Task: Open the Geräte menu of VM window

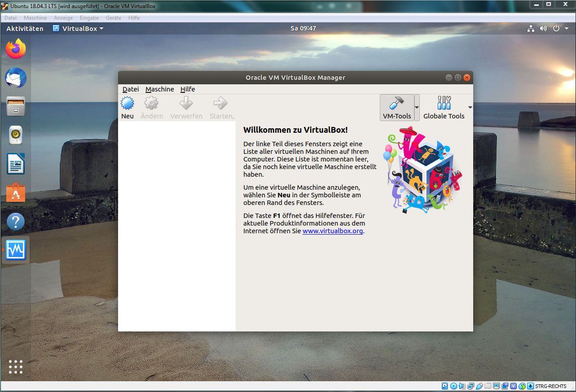Action: click(x=114, y=18)
